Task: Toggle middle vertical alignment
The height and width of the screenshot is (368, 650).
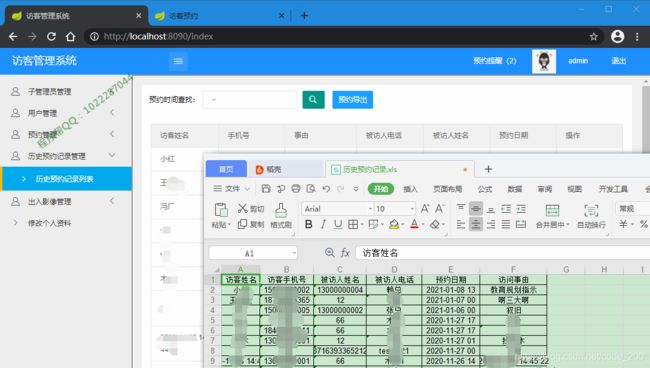Action: [476, 208]
